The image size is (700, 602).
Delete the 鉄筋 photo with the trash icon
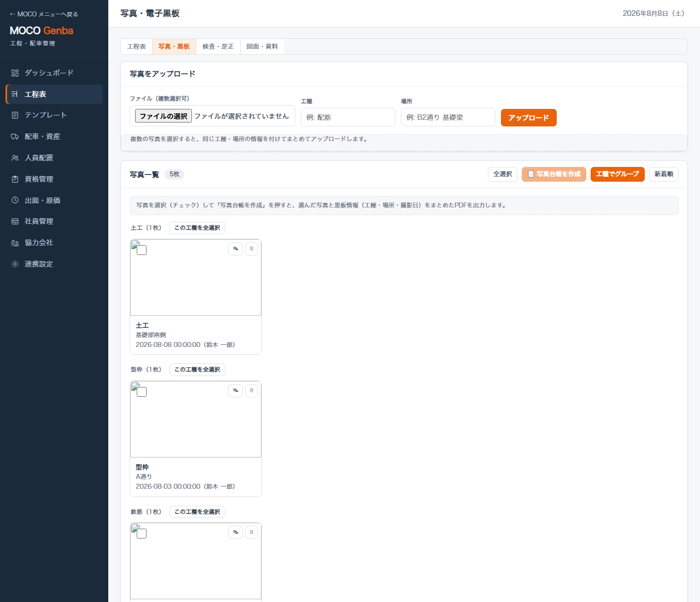(252, 532)
